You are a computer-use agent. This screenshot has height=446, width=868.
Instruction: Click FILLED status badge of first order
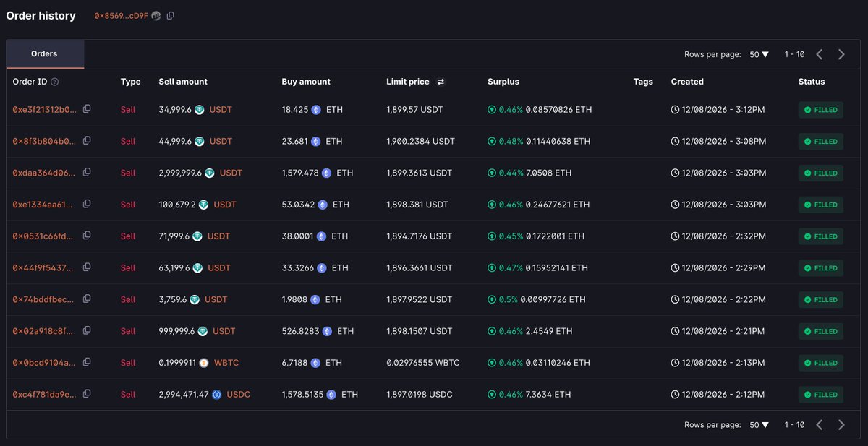pos(821,110)
